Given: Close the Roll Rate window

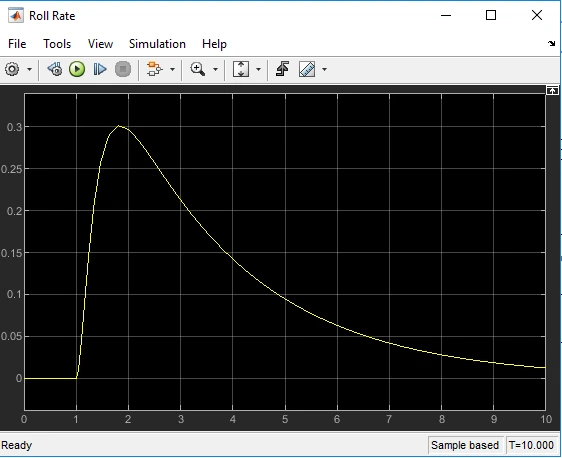Looking at the screenshot, I should click(537, 15).
